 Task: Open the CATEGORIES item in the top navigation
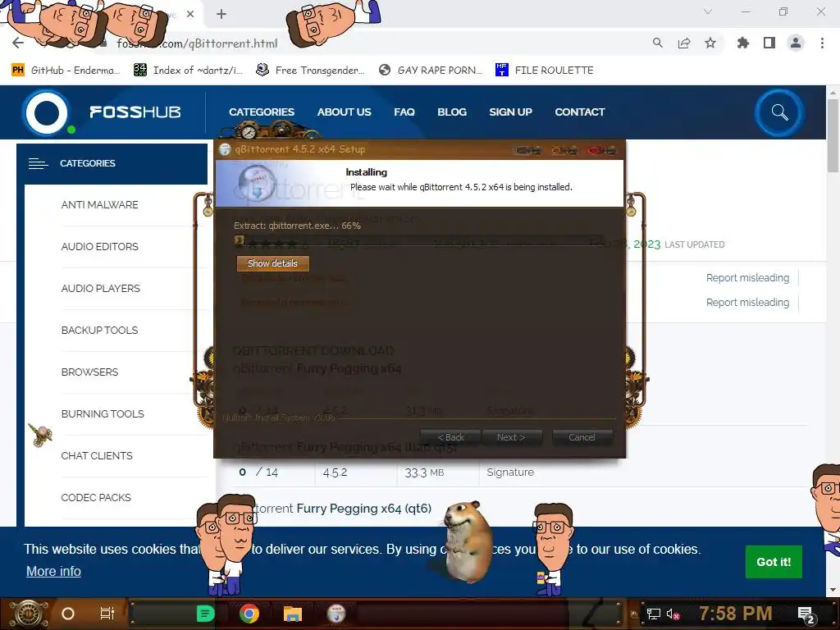pyautogui.click(x=262, y=112)
